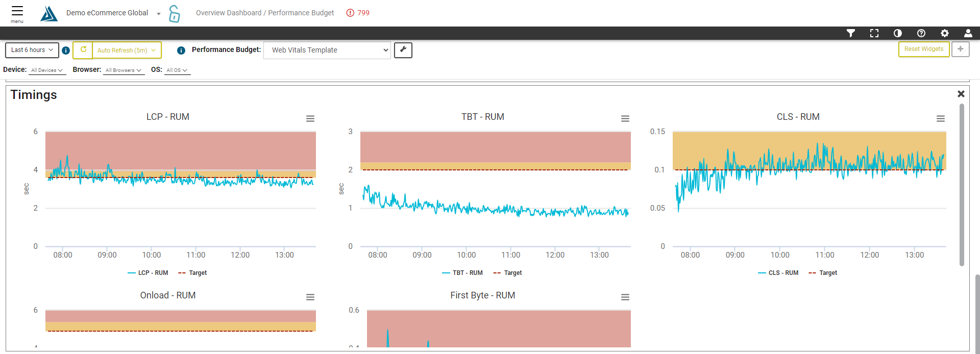Open the Last 6 hours dropdown
Screen dimensions: 980x354
coord(32,50)
